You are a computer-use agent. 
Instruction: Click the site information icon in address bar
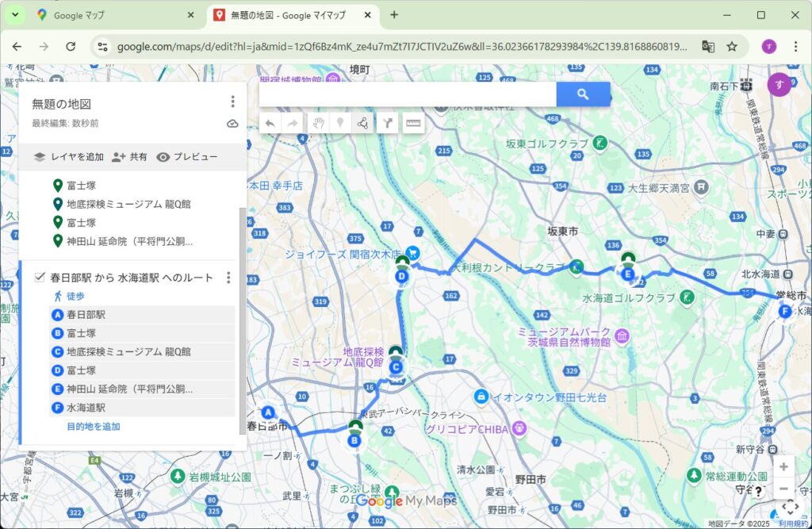click(x=102, y=47)
